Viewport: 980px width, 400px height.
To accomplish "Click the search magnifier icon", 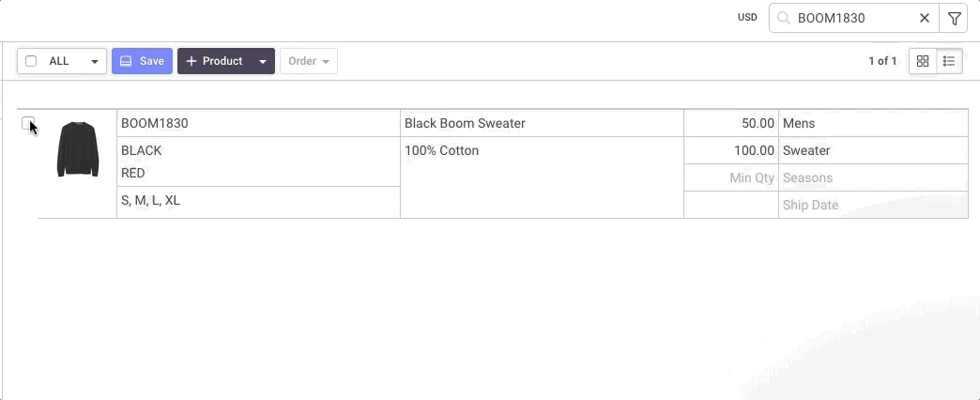I will pos(783,18).
